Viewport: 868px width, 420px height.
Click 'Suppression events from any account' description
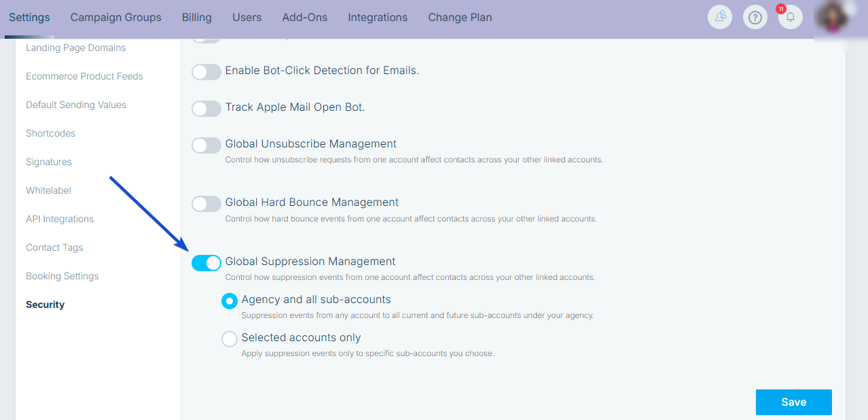(x=418, y=315)
